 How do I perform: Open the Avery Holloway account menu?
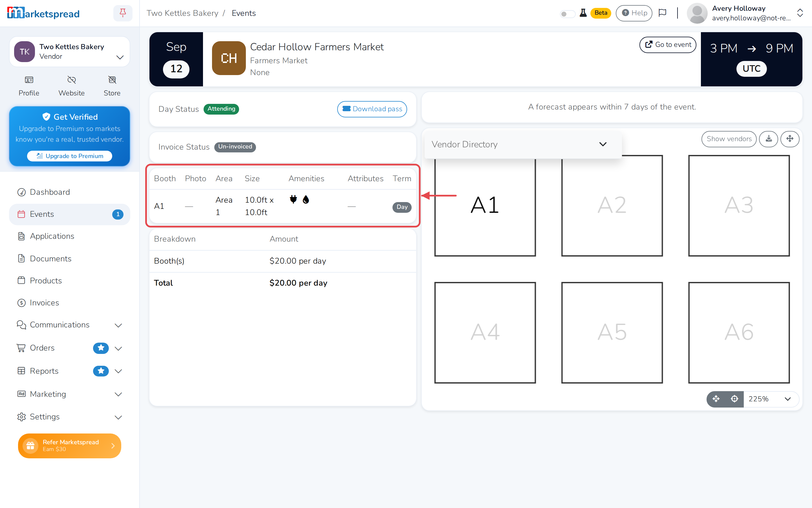click(x=745, y=13)
